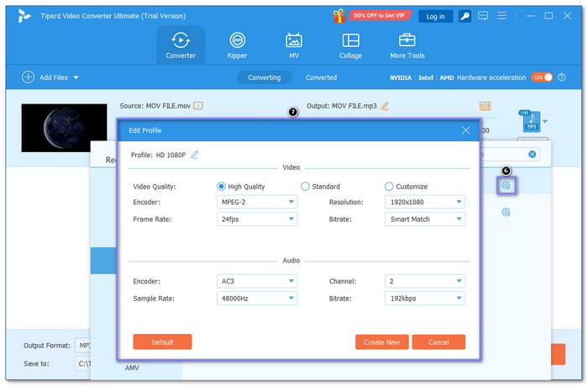Open the 50% OFF VIP offer
The width and height of the screenshot is (588, 386).
pos(379,15)
